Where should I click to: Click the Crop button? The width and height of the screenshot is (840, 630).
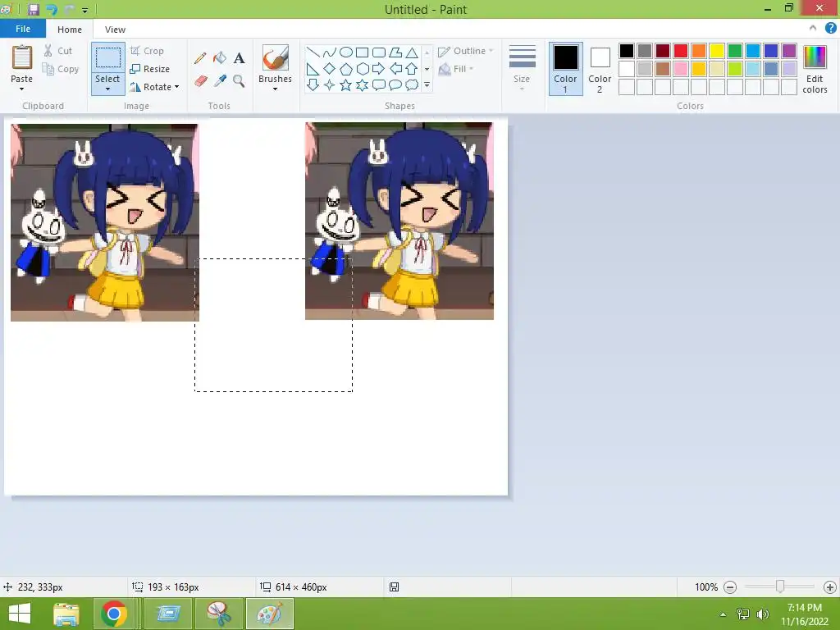pos(148,51)
